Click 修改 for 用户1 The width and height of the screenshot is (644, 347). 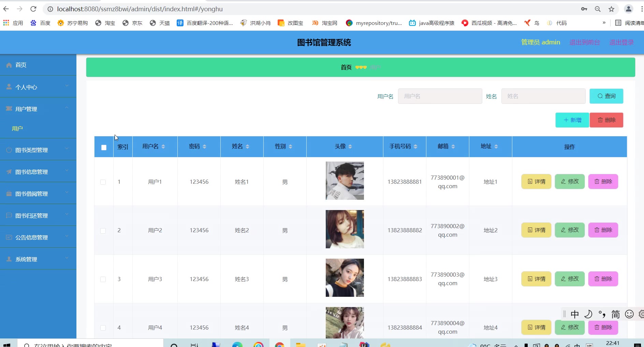(x=570, y=181)
